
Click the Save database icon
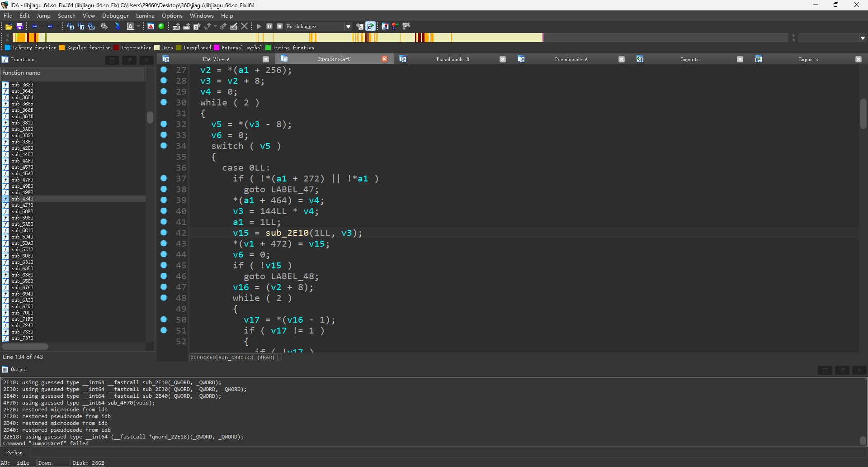tap(19, 27)
